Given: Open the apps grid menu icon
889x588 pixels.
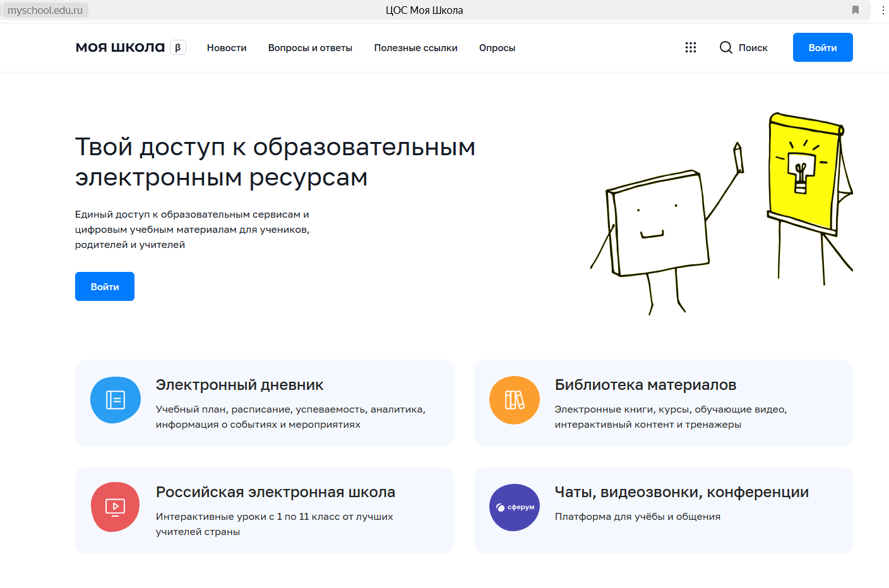Looking at the screenshot, I should coord(691,47).
